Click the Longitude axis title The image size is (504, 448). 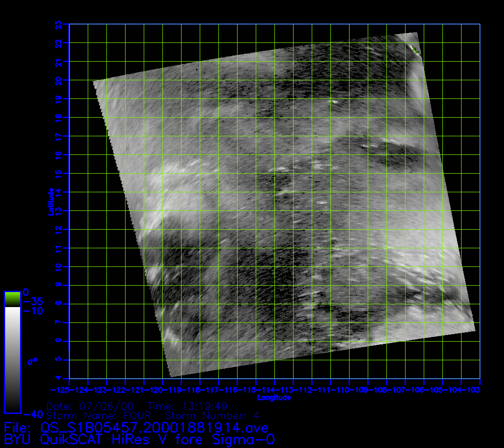pos(274,398)
